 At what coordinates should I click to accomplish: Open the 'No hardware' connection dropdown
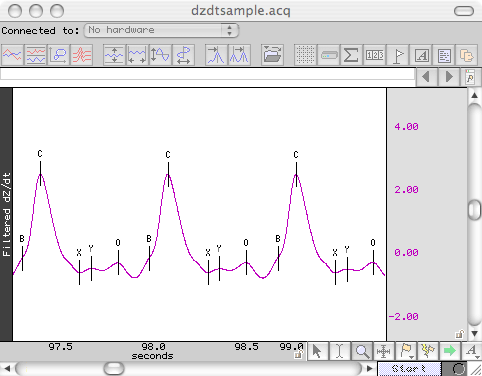pos(161,30)
